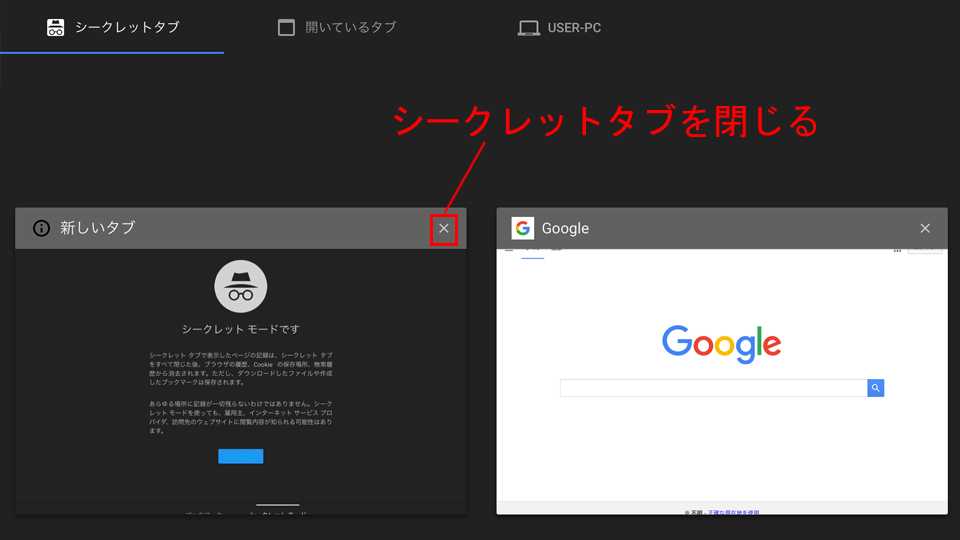Click the Google search input field

coord(713,388)
